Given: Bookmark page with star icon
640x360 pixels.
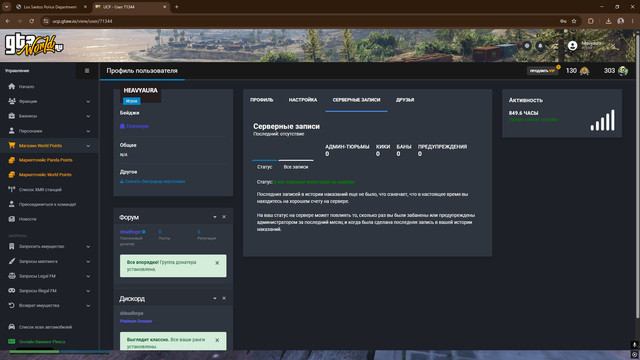Looking at the screenshot, I should point(574,21).
